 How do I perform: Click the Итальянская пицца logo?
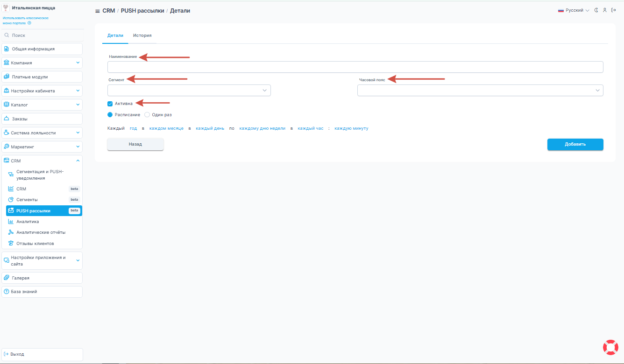point(6,8)
